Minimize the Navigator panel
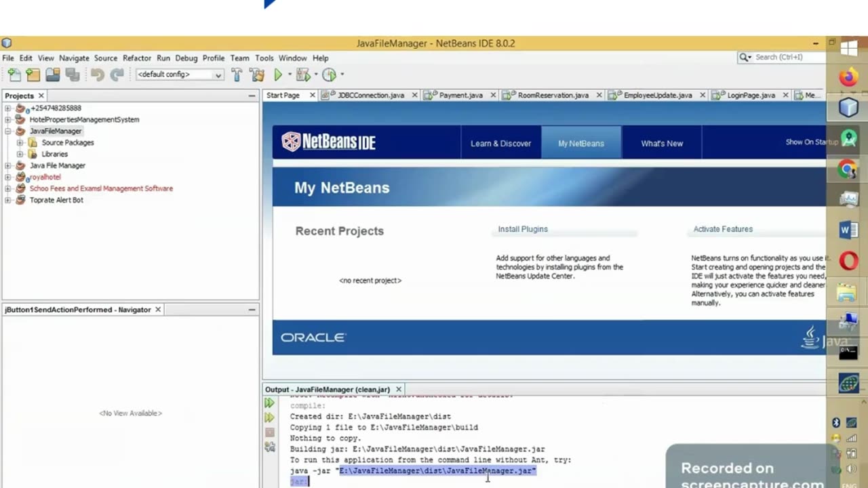868x488 pixels. click(x=252, y=310)
